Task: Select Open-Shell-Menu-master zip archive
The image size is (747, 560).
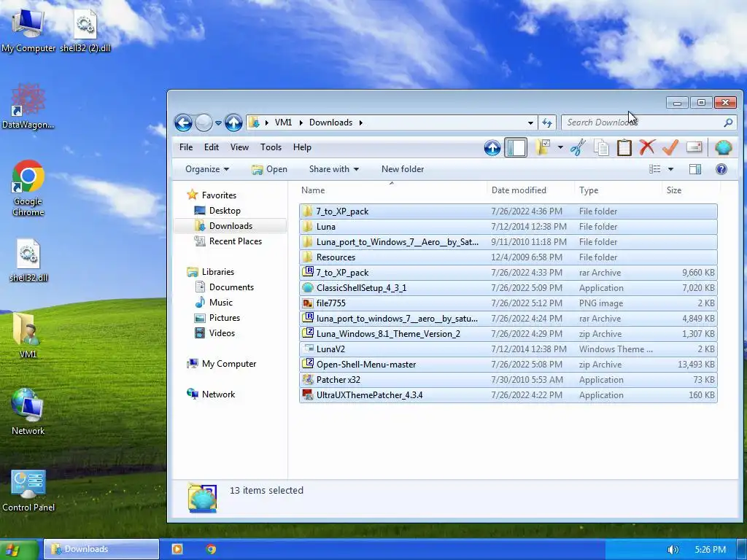Action: click(x=508, y=365)
